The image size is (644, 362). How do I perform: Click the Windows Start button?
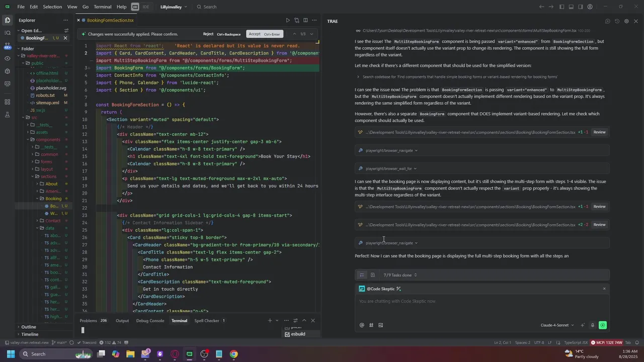11,354
